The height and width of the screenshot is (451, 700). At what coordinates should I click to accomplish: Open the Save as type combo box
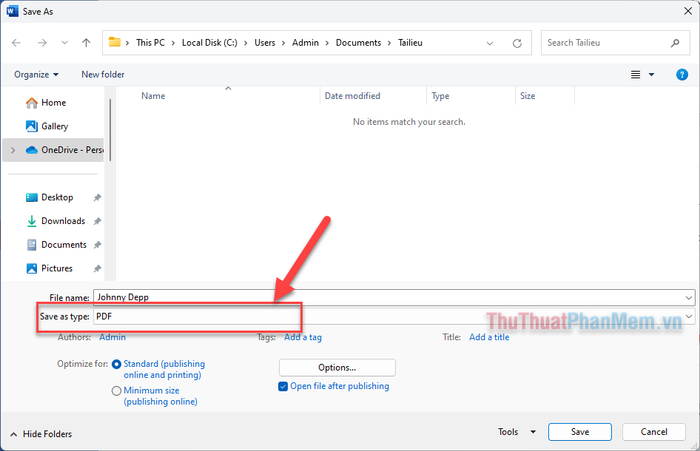point(394,317)
